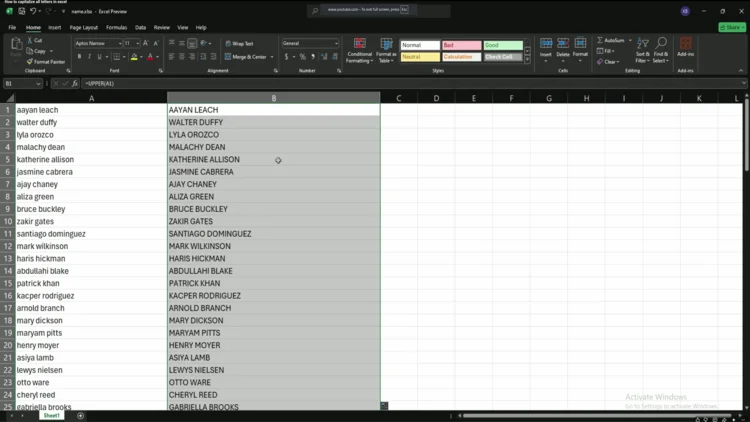Screen dimensions: 750x422
Task: Apply Comma Style format
Action: [313, 57]
